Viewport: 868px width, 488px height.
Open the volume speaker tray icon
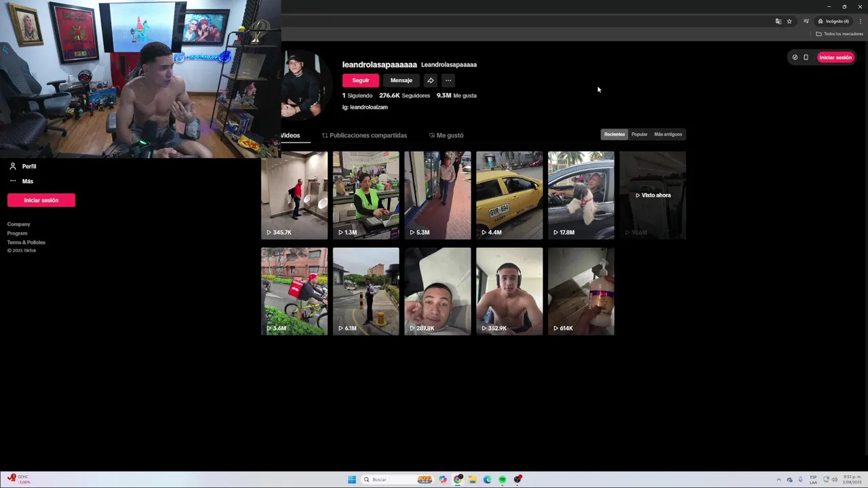click(x=834, y=480)
